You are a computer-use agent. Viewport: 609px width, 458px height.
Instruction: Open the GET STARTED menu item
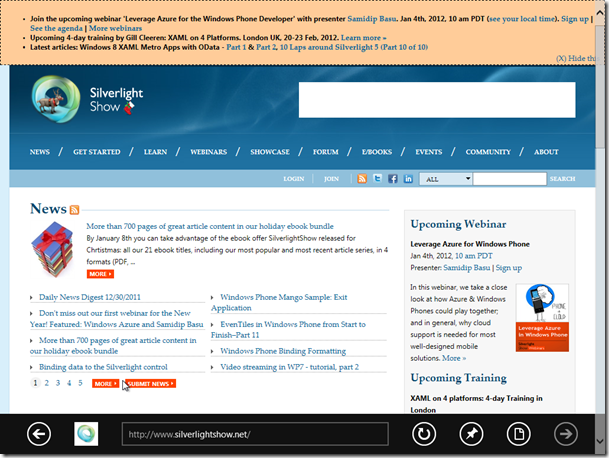coord(97,152)
